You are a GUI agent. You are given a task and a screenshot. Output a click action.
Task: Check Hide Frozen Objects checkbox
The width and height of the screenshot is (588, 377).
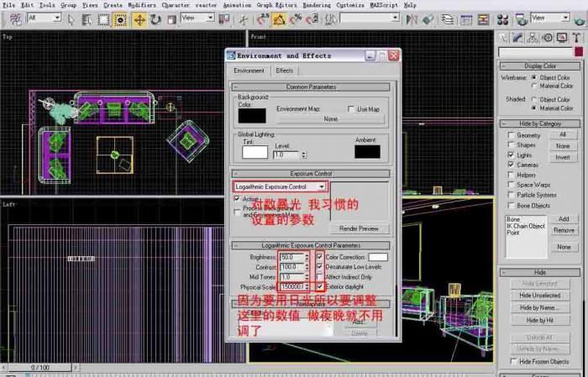(x=513, y=361)
